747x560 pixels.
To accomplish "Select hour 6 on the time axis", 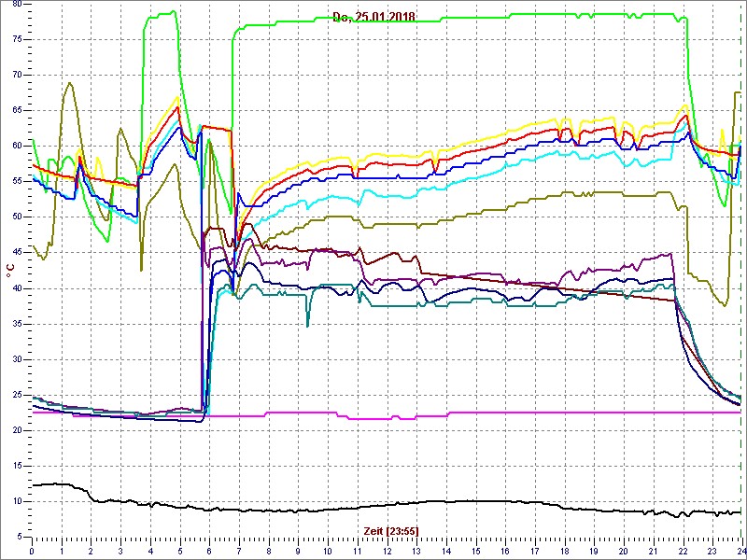I will (209, 551).
